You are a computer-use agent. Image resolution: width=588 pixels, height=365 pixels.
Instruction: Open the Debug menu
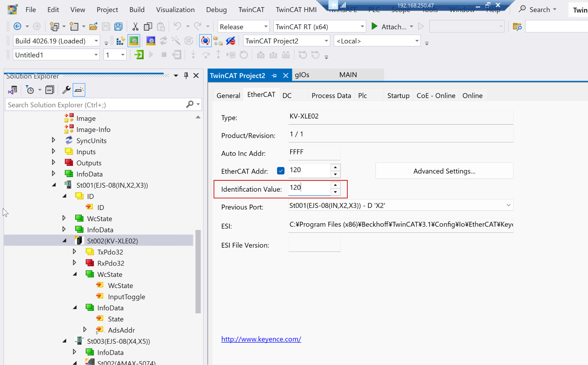click(x=216, y=10)
